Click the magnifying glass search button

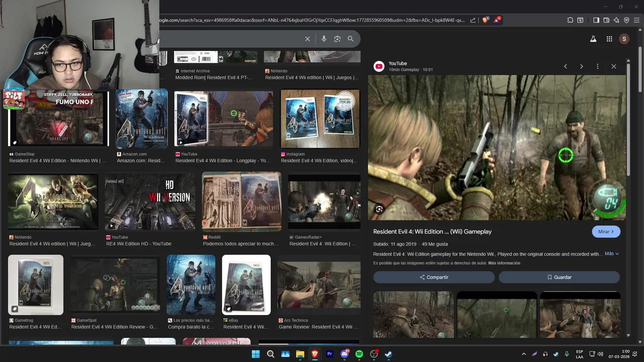pos(351,39)
